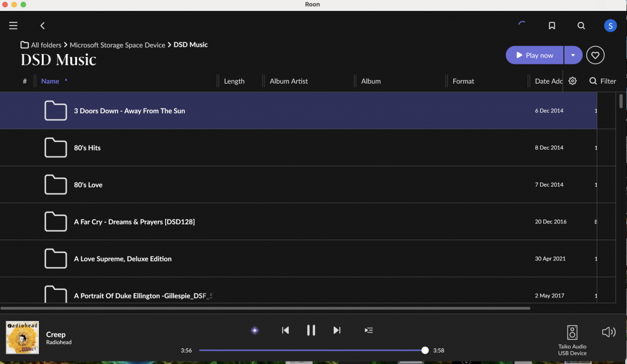The height and width of the screenshot is (364, 627).
Task: Open A Far Cry folder icon
Action: tap(56, 221)
